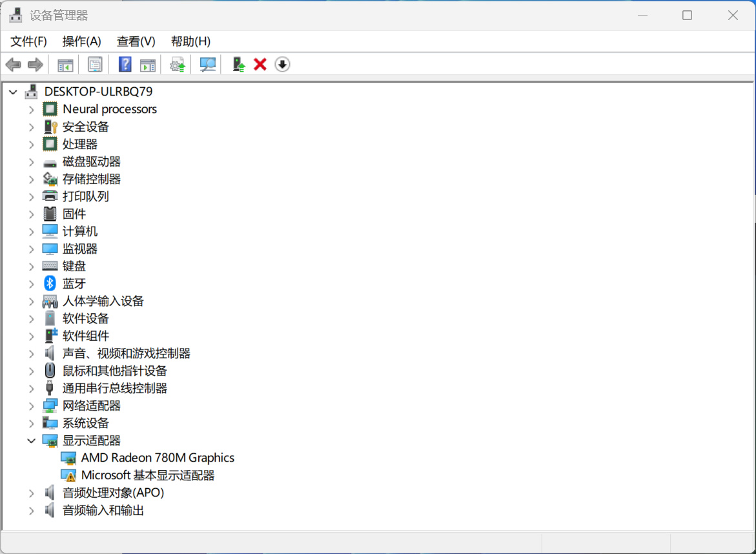The image size is (756, 554).
Task: Open the Properties toolbar icon
Action: click(95, 65)
